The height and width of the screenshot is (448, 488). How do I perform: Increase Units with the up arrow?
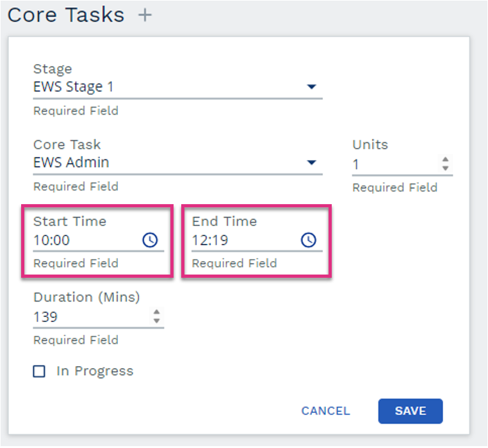445,159
